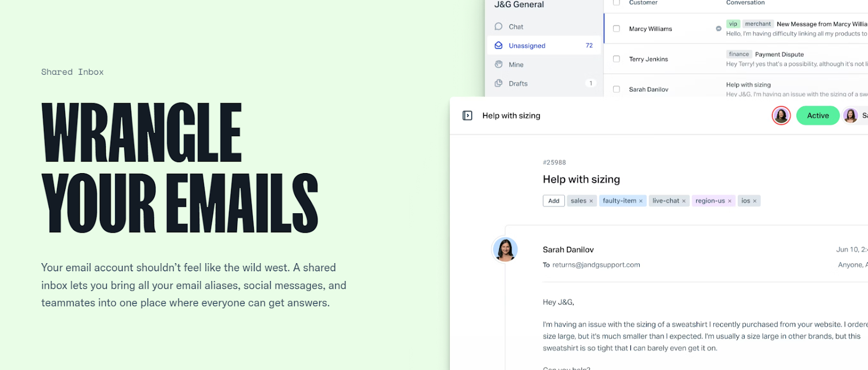The height and width of the screenshot is (370, 868).
Task: Click the Unassigned inbox icon
Action: coord(499,46)
